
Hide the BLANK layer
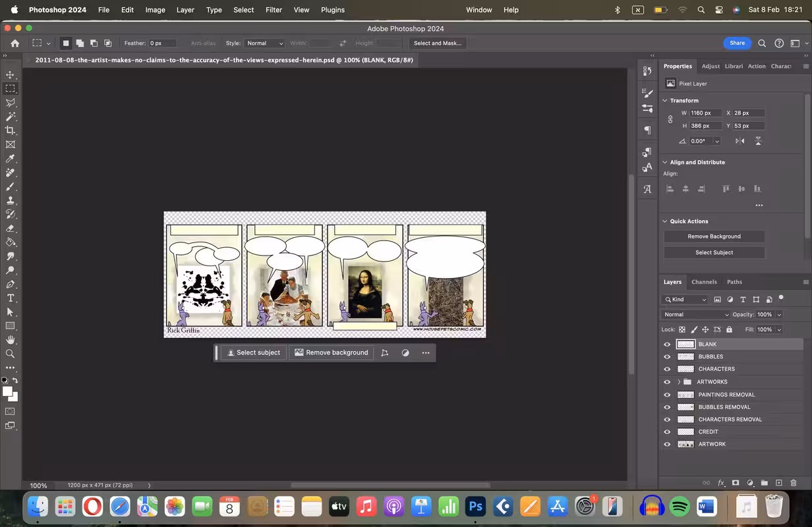point(667,345)
